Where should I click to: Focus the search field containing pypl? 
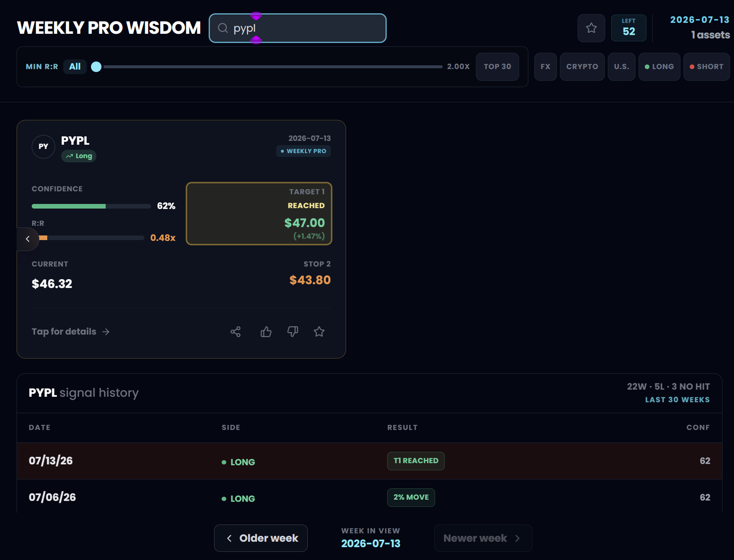coord(298,28)
